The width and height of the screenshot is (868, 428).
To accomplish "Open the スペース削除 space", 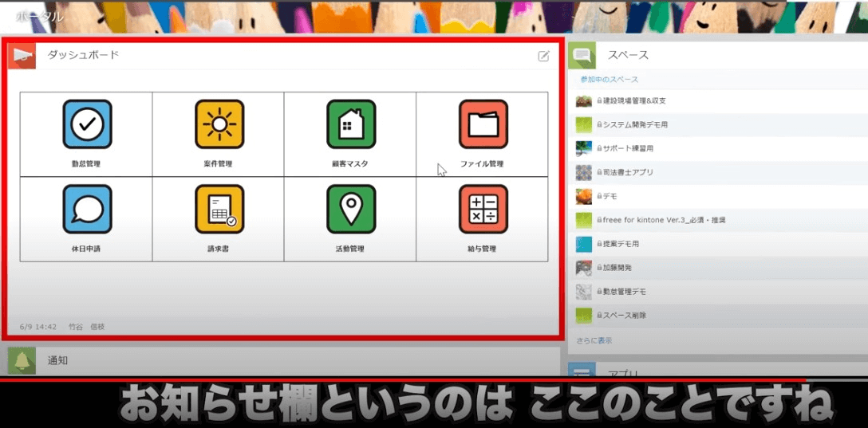I will (625, 315).
